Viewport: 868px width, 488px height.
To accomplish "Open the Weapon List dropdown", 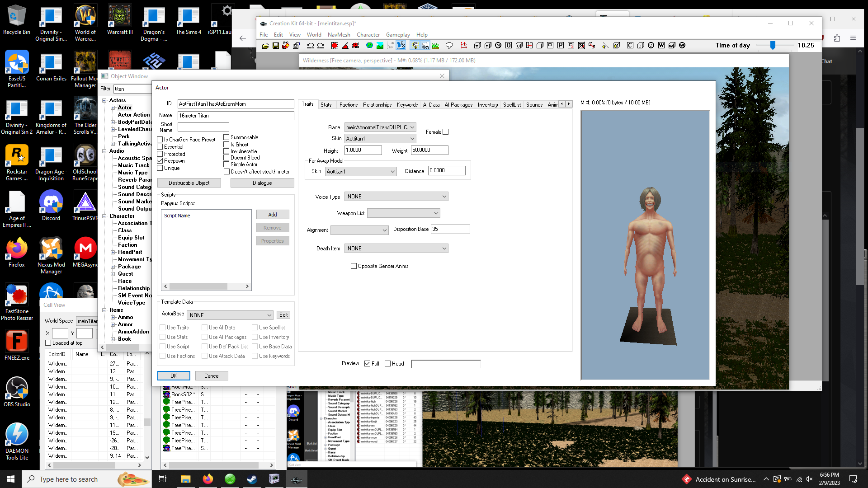I will [403, 213].
